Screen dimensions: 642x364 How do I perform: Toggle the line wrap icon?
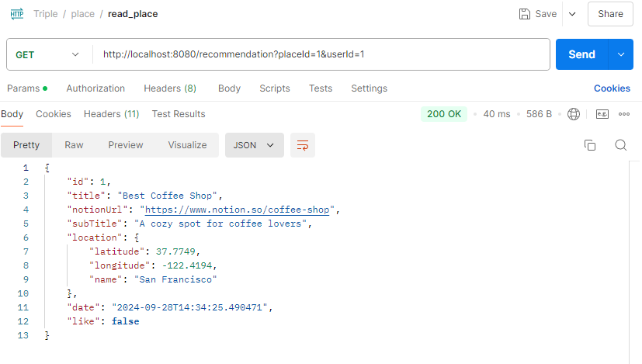click(303, 145)
